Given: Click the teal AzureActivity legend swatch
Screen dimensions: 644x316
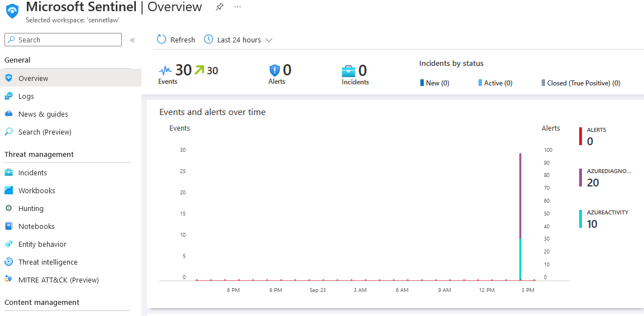Looking at the screenshot, I should [581, 219].
